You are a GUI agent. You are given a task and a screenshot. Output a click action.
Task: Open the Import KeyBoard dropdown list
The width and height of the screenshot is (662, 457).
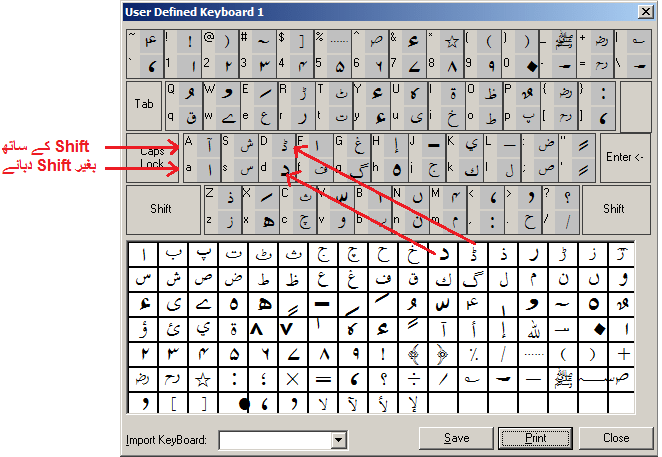tap(339, 440)
